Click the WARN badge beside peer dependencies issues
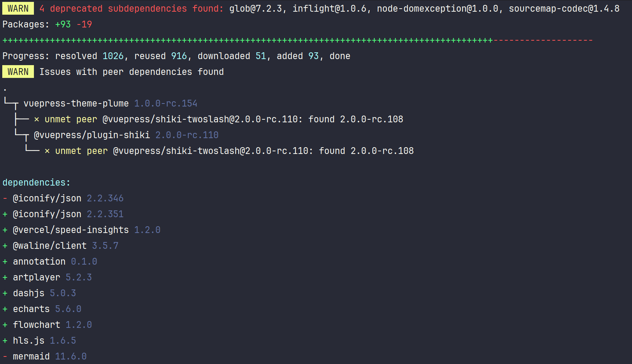The image size is (632, 364). [18, 72]
